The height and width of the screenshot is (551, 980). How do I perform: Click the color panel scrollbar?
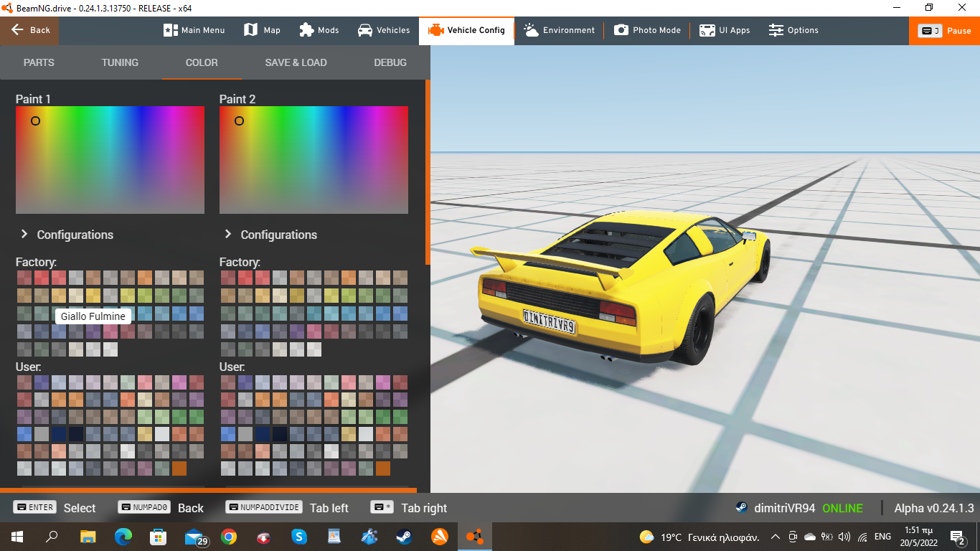tap(428, 172)
